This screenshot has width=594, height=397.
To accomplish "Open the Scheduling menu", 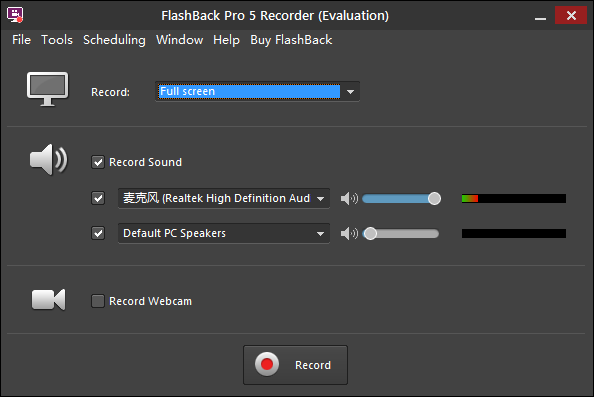I will point(114,40).
